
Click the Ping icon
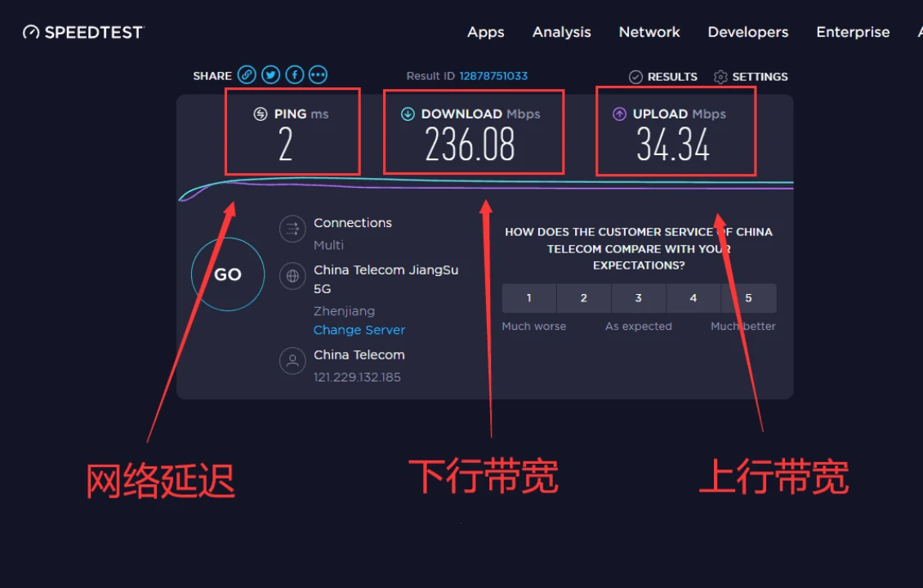tap(261, 114)
